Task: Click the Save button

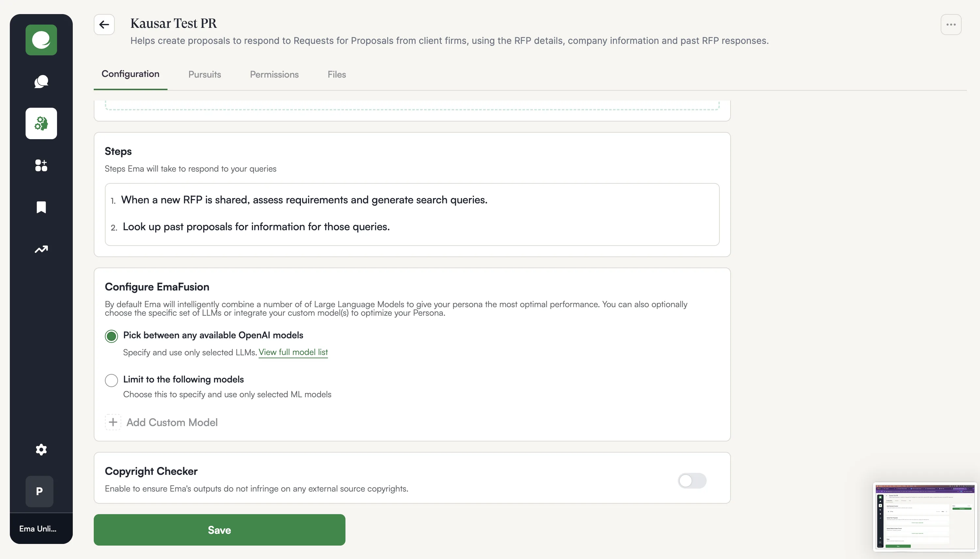Action: [219, 530]
